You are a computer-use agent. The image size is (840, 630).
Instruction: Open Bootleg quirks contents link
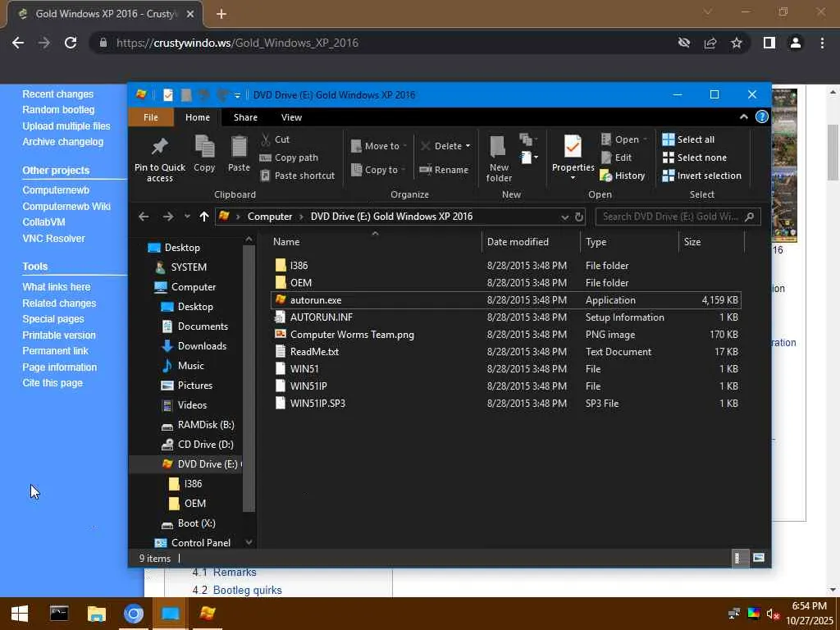(x=247, y=591)
